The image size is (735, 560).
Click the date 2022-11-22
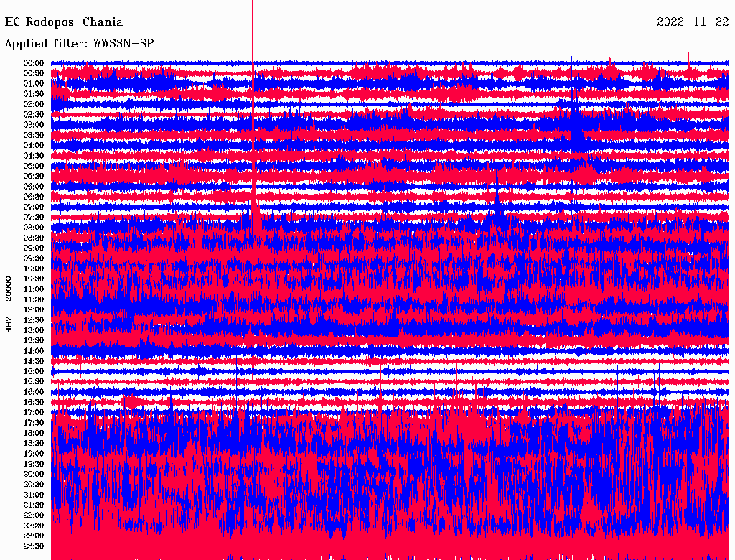pyautogui.click(x=693, y=22)
